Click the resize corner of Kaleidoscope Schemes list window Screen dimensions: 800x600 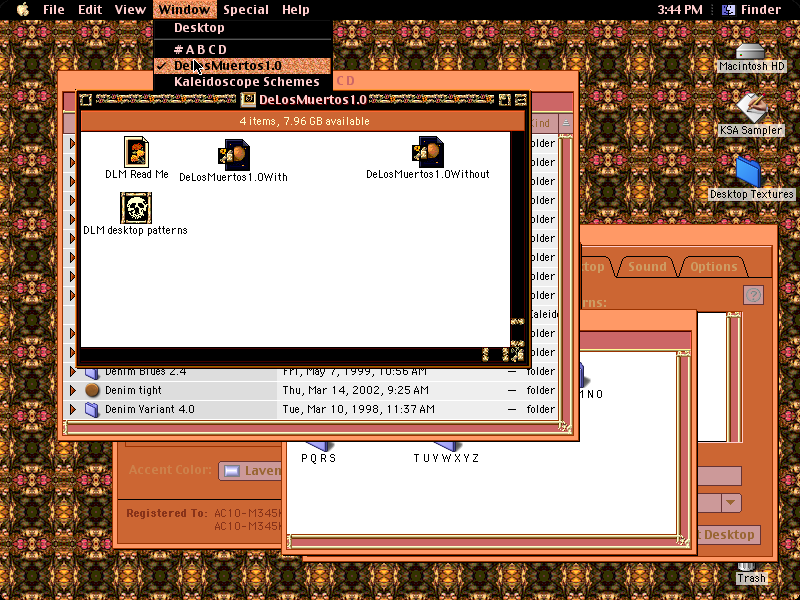[683, 541]
